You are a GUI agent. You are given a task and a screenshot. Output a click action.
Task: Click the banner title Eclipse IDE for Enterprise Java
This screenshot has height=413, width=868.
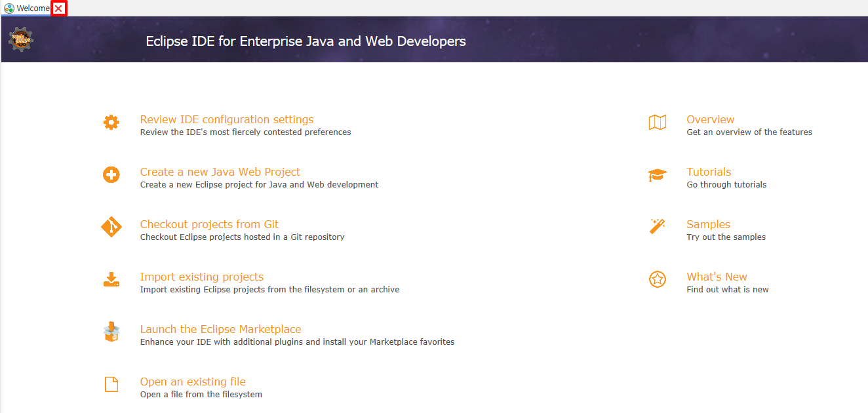pos(306,41)
